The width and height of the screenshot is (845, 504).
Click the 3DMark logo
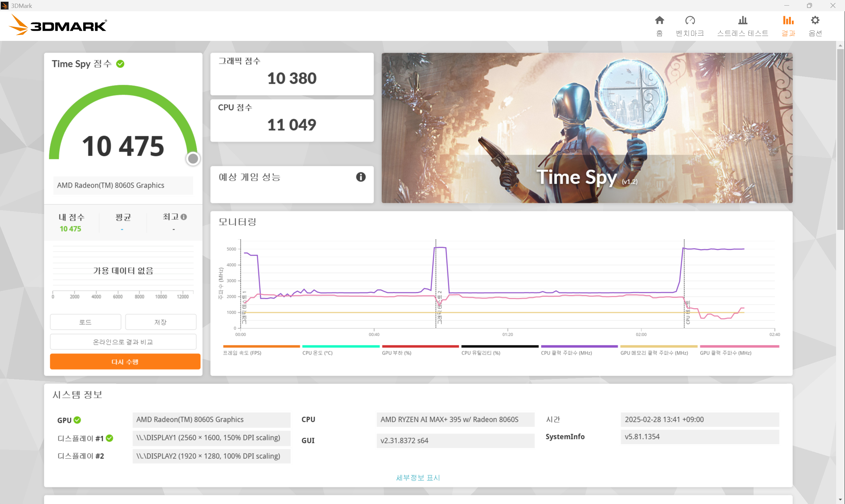58,25
